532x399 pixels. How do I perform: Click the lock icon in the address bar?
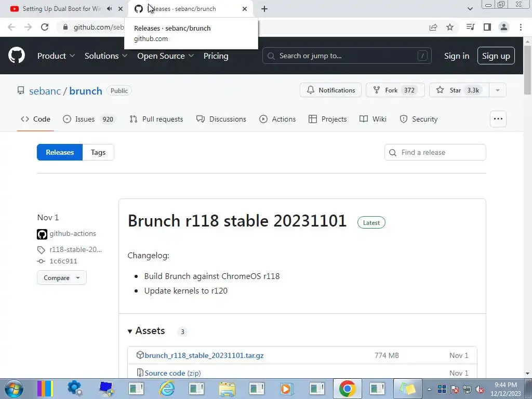tap(65, 27)
